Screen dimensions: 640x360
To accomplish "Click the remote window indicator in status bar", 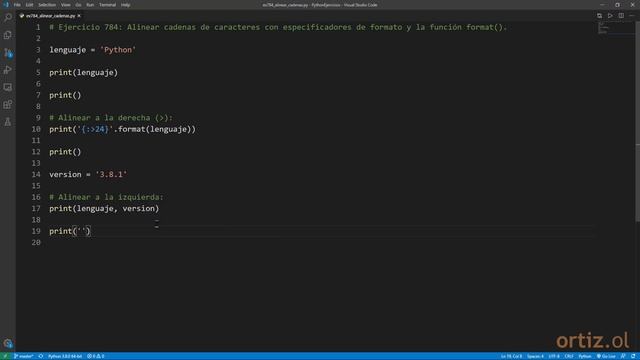I will [5, 356].
